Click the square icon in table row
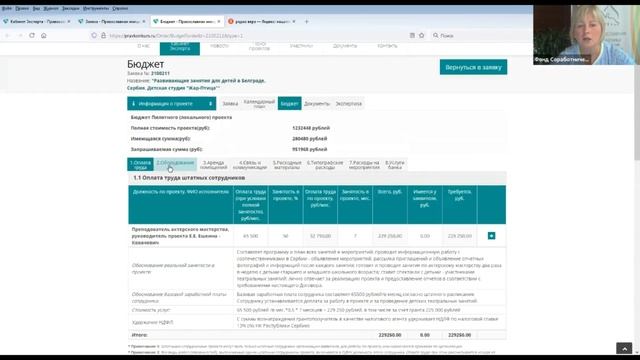Screen dimensions: 640x360 491,236
